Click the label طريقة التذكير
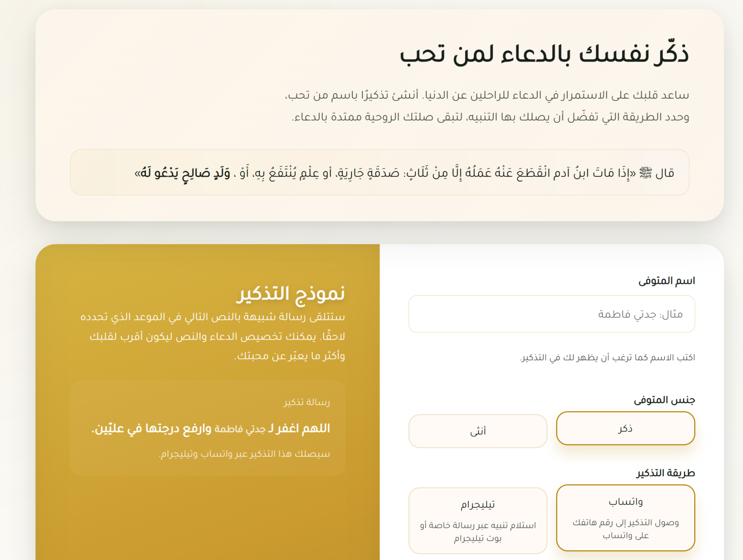Image resolution: width=743 pixels, height=560 pixels. click(666, 473)
